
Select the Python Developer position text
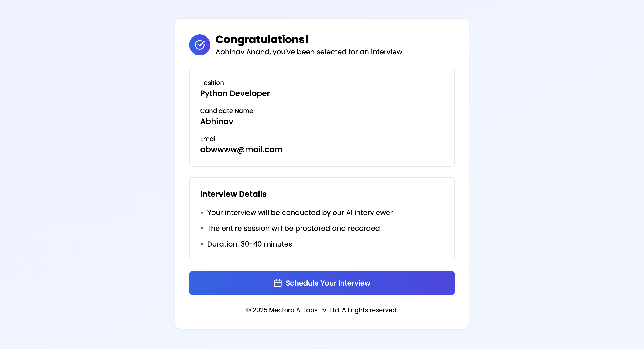(235, 93)
